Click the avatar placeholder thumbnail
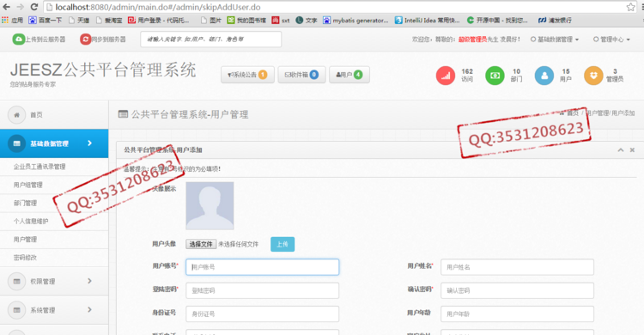Screen dimensions: 644x335 [x=210, y=205]
